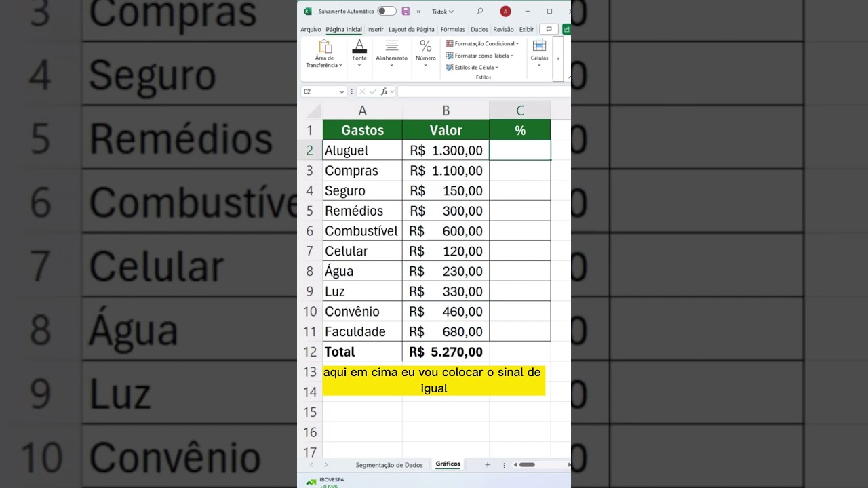Click the % header cell
This screenshot has width=868, height=488.
[520, 130]
